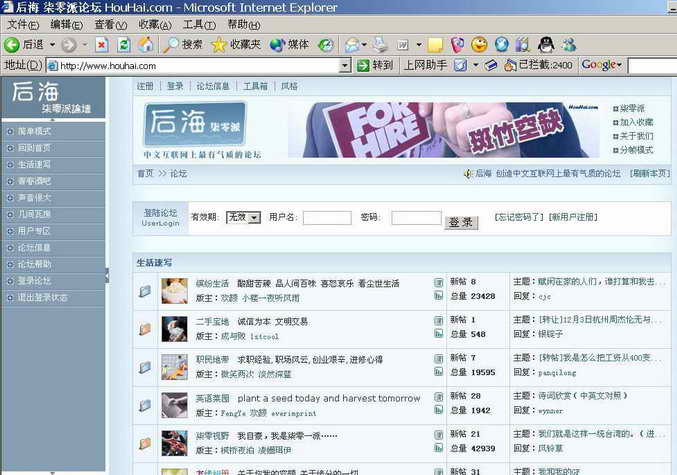Click the IE Home toolbar icon
The image size is (677, 475).
[x=146, y=45]
